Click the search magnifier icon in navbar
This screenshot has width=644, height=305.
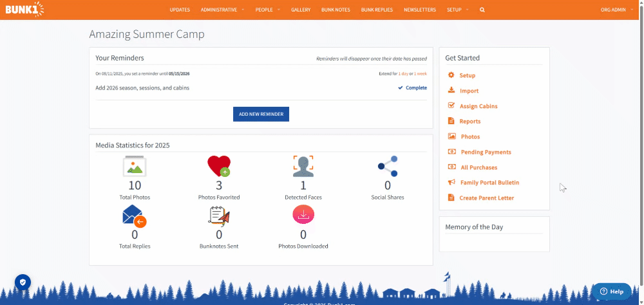(482, 10)
